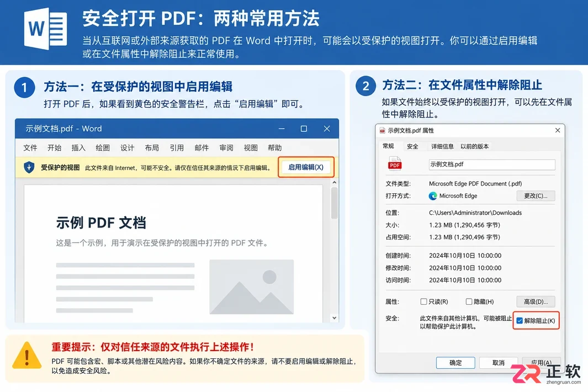Open the 邮件 ribbon tab
This screenshot has height=392, width=588.
tap(202, 148)
